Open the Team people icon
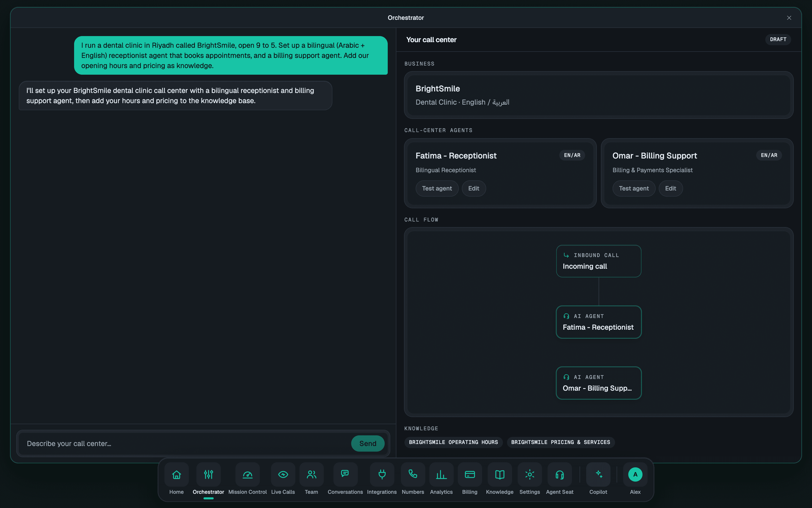This screenshot has width=812, height=508. click(x=311, y=474)
